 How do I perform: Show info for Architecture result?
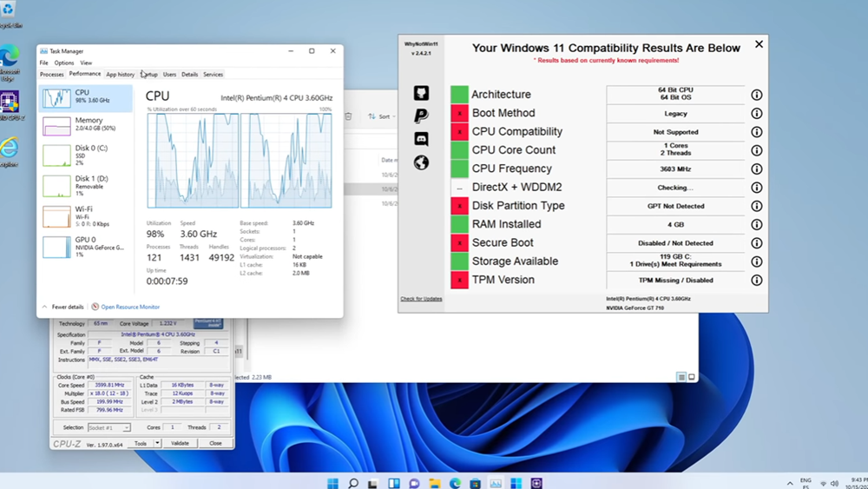[x=756, y=95]
